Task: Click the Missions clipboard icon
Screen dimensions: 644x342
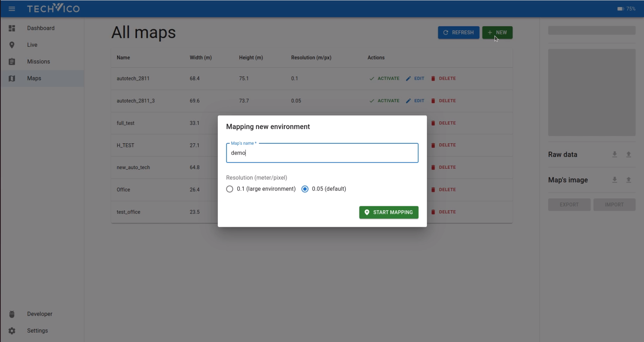Action: (x=12, y=61)
